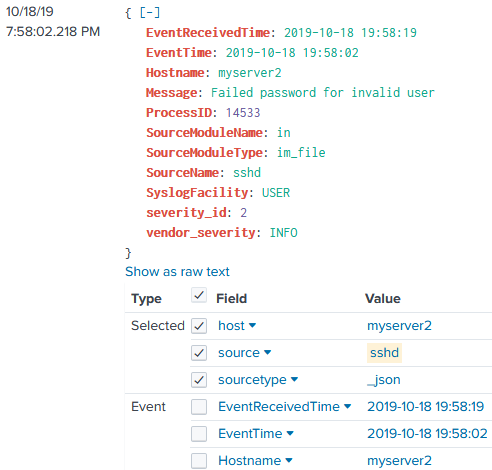492x470 pixels.
Task: Click the Value column header
Action: click(383, 298)
